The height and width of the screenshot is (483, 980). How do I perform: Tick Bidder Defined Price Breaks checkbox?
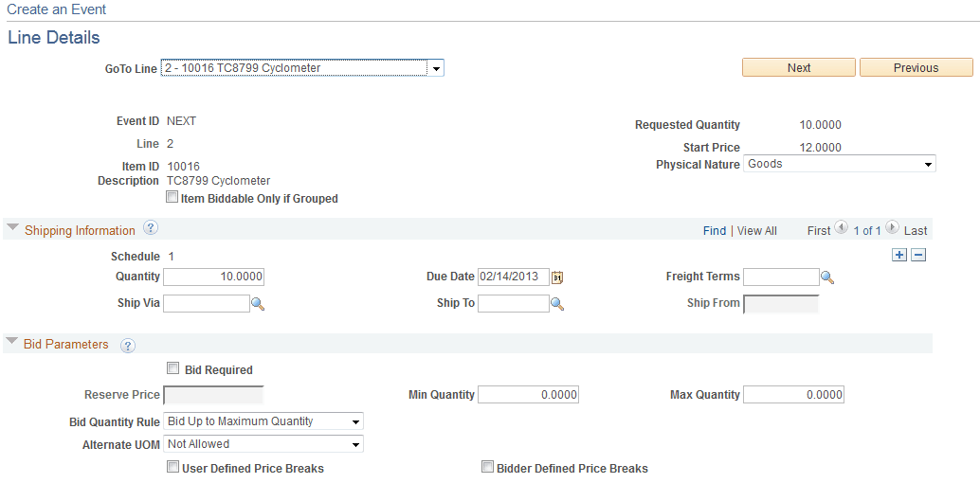tap(487, 466)
